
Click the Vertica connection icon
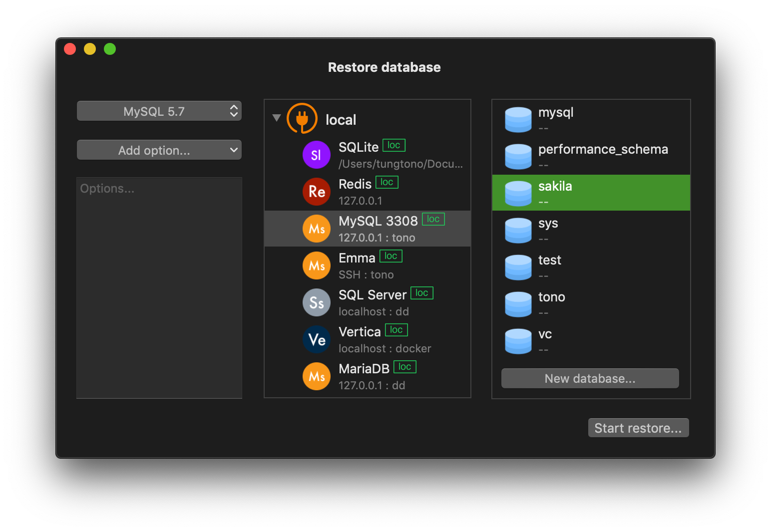316,339
